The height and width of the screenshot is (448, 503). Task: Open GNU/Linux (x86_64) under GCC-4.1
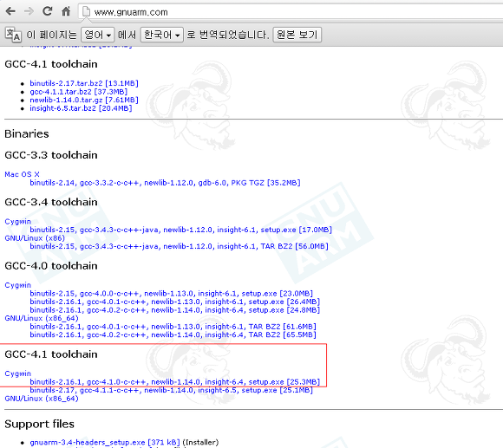(x=42, y=399)
